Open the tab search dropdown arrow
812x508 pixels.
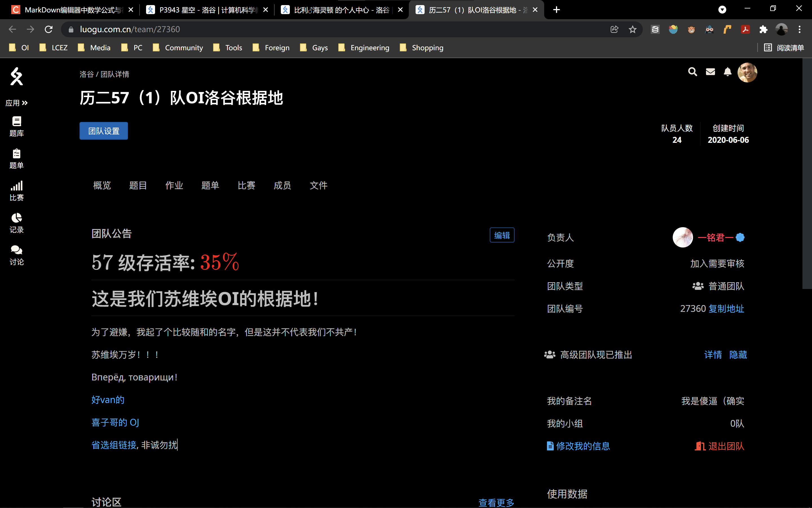click(x=722, y=10)
